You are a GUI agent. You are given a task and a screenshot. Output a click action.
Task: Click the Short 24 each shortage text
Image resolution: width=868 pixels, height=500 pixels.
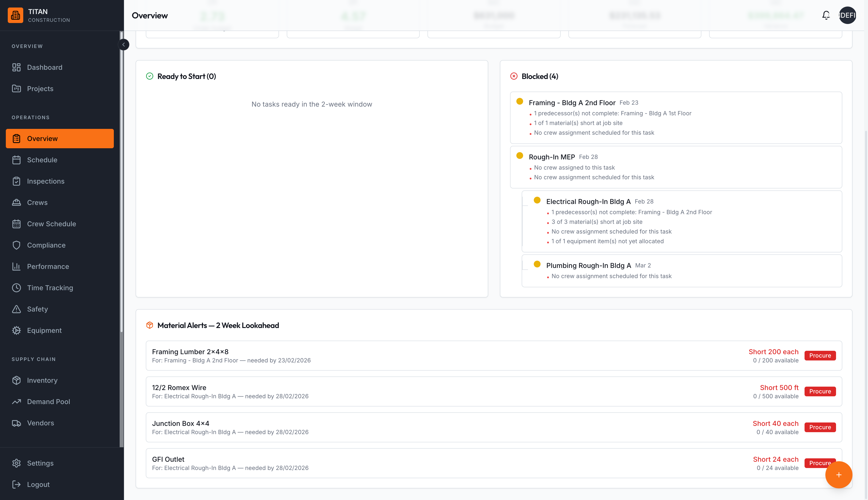coord(776,459)
